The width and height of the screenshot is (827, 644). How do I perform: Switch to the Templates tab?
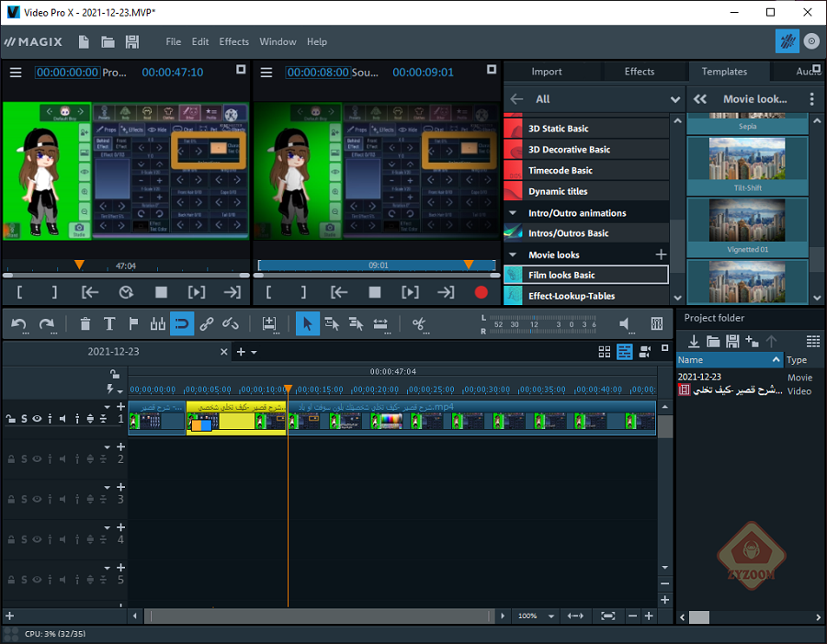[x=724, y=72]
